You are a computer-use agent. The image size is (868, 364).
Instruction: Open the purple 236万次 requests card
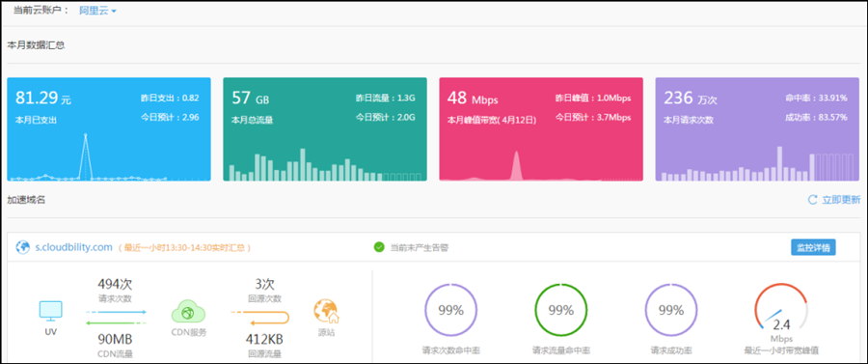pos(757,129)
